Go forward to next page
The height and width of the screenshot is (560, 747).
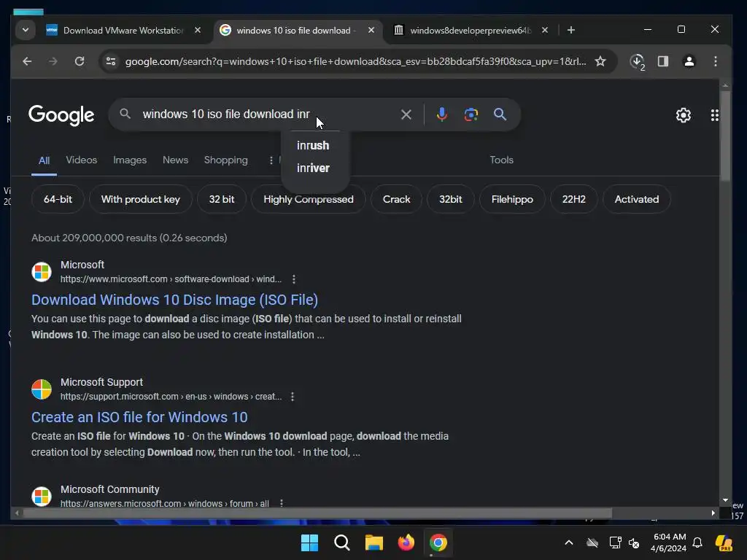[53, 61]
